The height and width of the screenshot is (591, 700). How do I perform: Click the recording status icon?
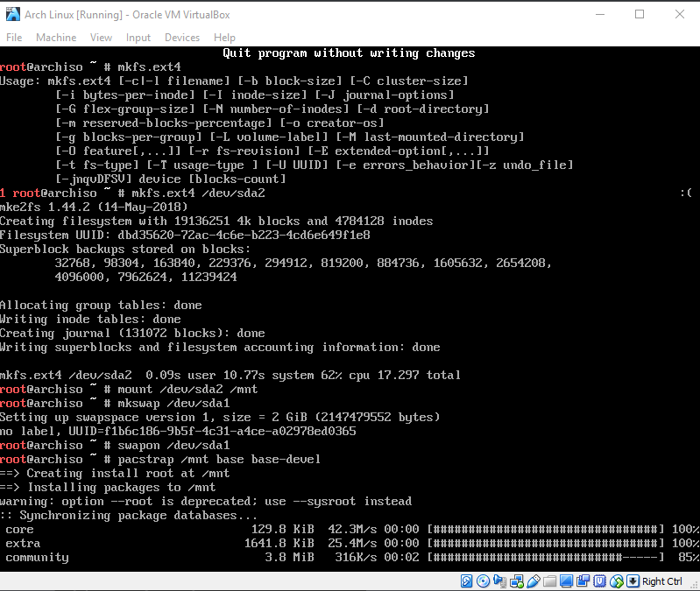583,581
